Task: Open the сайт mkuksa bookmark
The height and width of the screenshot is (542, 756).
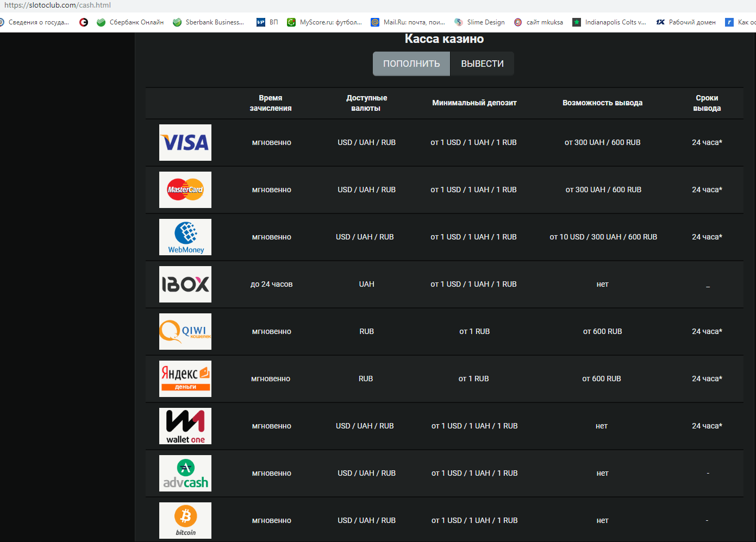Action: (539, 22)
